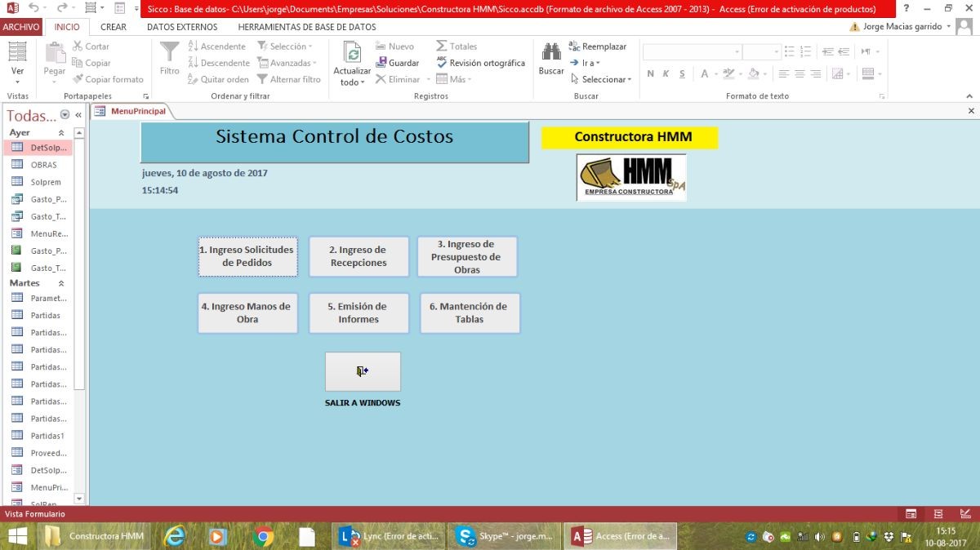
Task: Click 5. Emisión de Informes button
Action: (x=359, y=313)
